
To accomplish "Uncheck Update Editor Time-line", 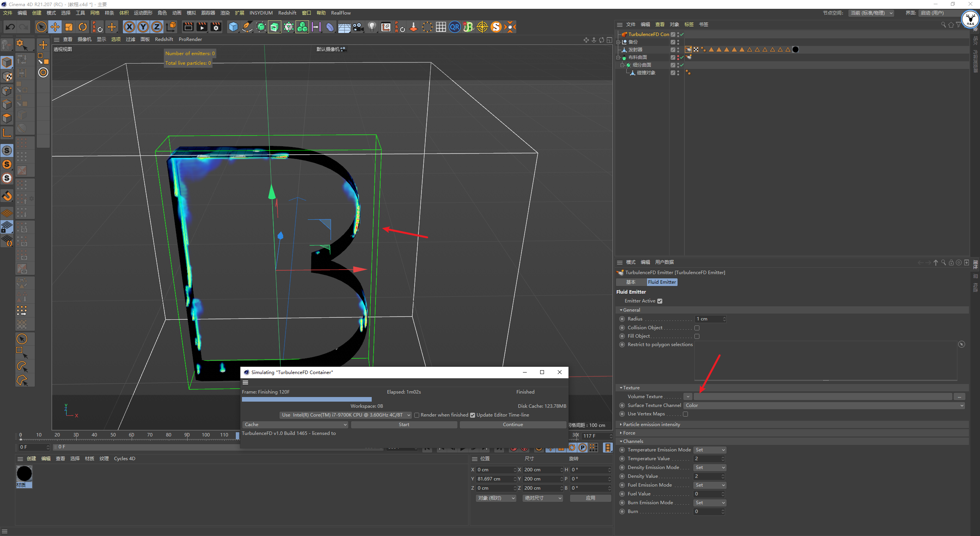I will click(x=472, y=415).
